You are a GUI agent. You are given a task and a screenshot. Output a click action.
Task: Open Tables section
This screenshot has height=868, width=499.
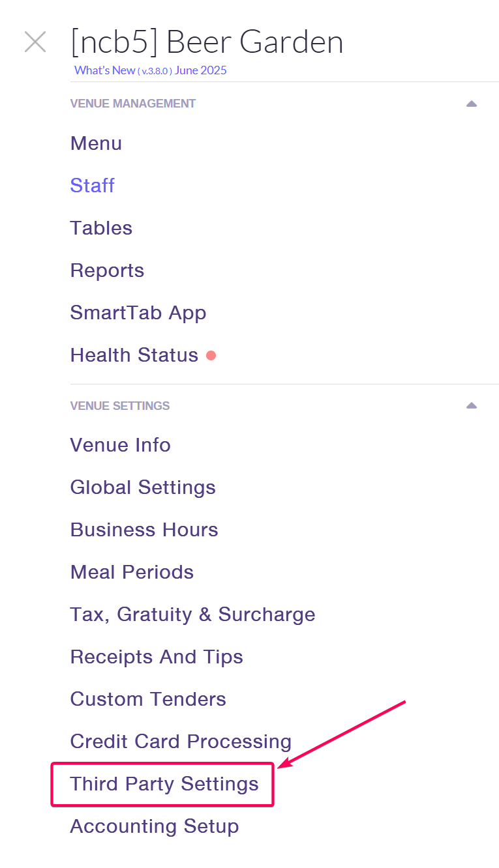coord(101,228)
